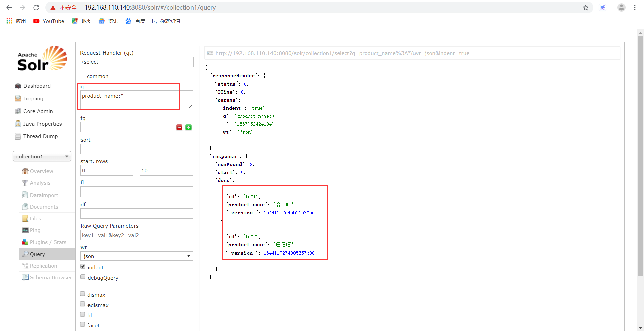Screen dimensions: 644x331
Task: Click the Raw Query Parameters input
Action: 137,235
